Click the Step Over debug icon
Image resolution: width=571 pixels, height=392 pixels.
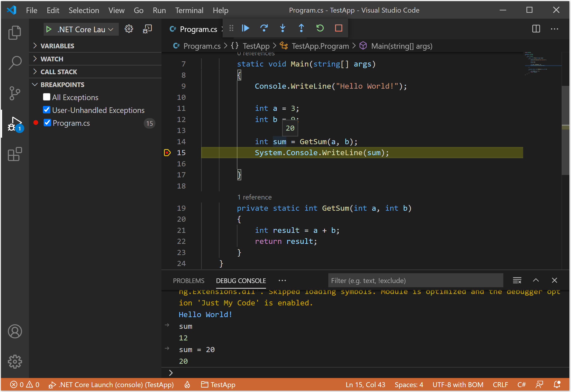[x=264, y=28]
